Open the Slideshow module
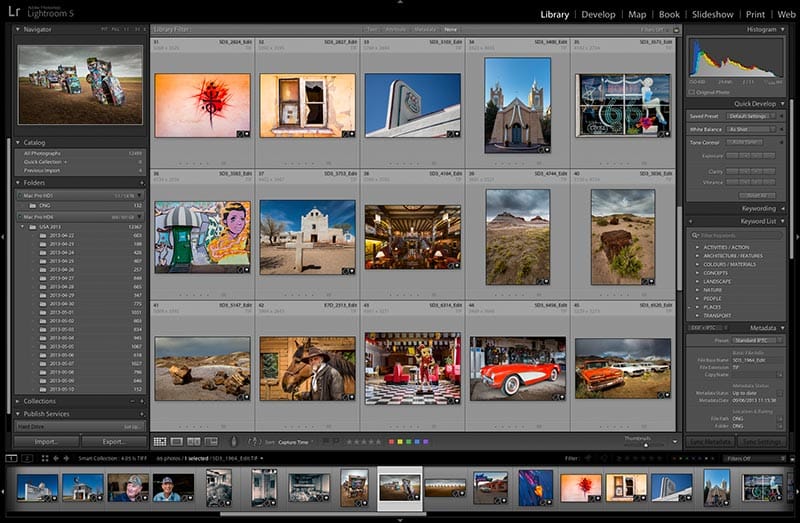 [713, 14]
